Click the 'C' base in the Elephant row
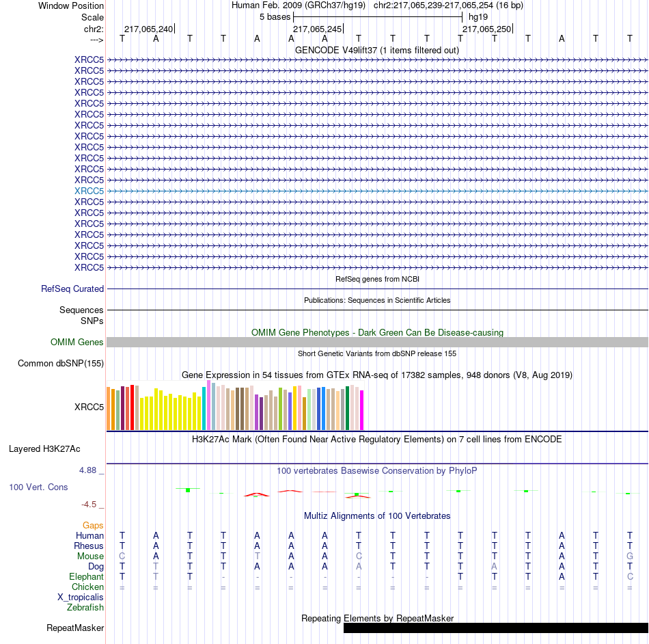649x644 pixels. click(630, 576)
